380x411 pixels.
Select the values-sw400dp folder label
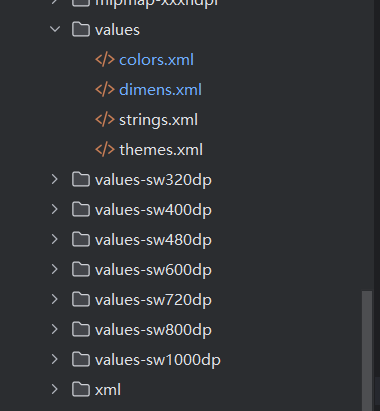(x=153, y=210)
